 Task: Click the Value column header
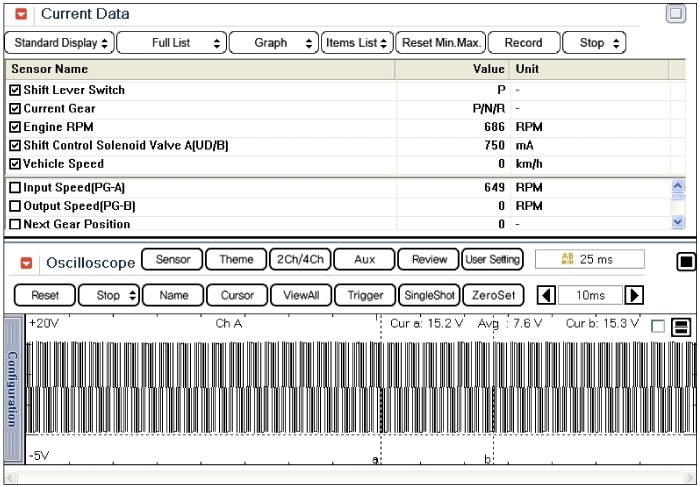[452, 69]
